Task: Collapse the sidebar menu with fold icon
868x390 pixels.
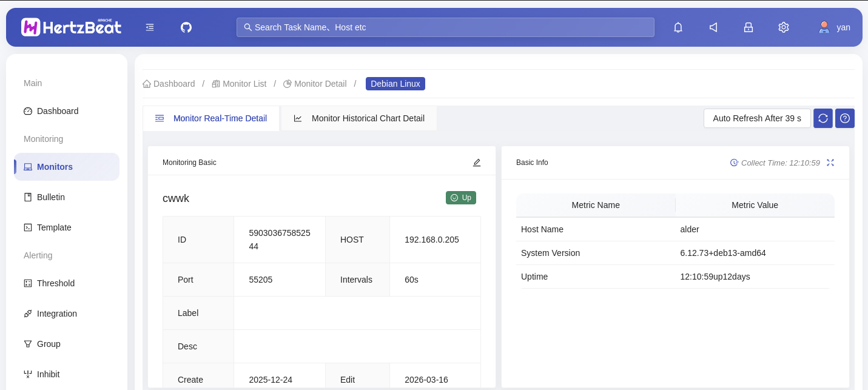Action: tap(150, 27)
